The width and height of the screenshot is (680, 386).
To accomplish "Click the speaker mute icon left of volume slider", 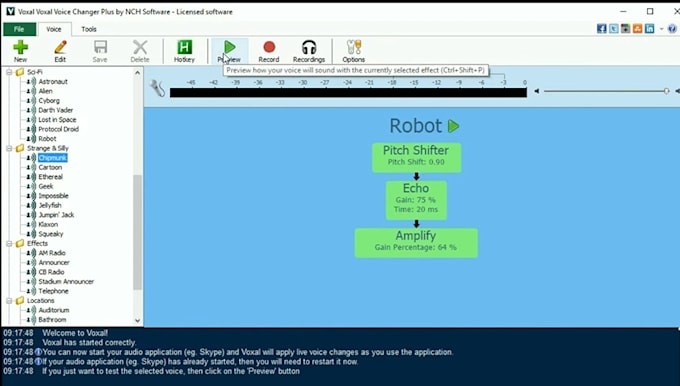I will 536,91.
